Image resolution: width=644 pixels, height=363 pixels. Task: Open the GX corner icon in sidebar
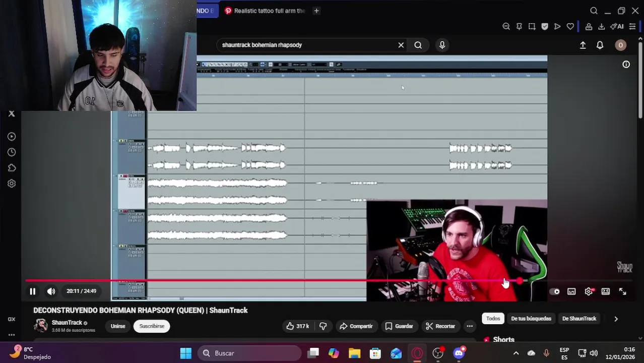coord(12,319)
